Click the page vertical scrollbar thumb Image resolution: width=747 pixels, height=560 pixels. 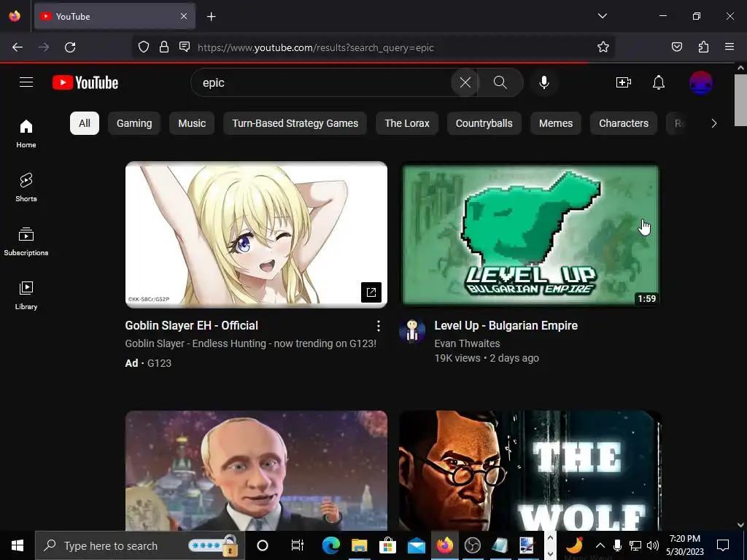(740, 100)
